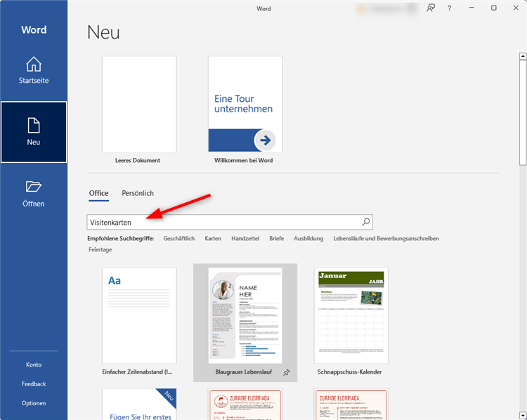The height and width of the screenshot is (420, 527).
Task: Open the feedback person icon in title bar
Action: 431,8
